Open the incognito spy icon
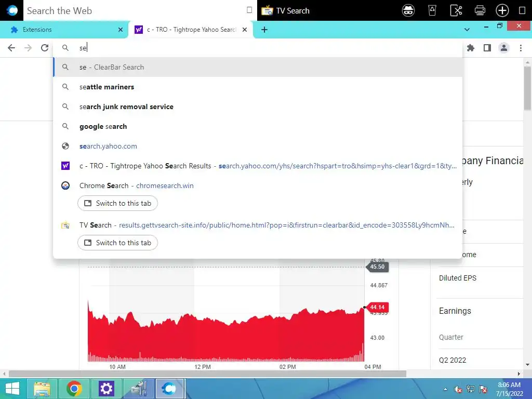This screenshot has height=399, width=532. pyautogui.click(x=408, y=10)
